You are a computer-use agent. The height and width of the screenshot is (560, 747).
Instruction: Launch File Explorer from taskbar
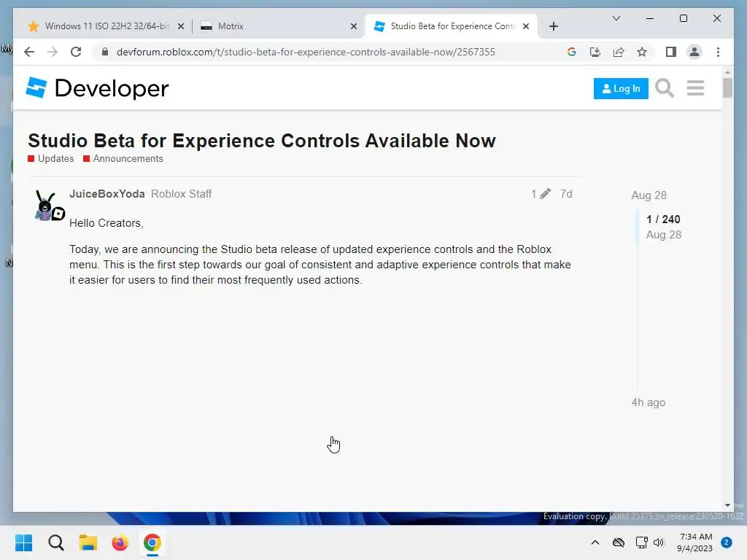pos(88,542)
